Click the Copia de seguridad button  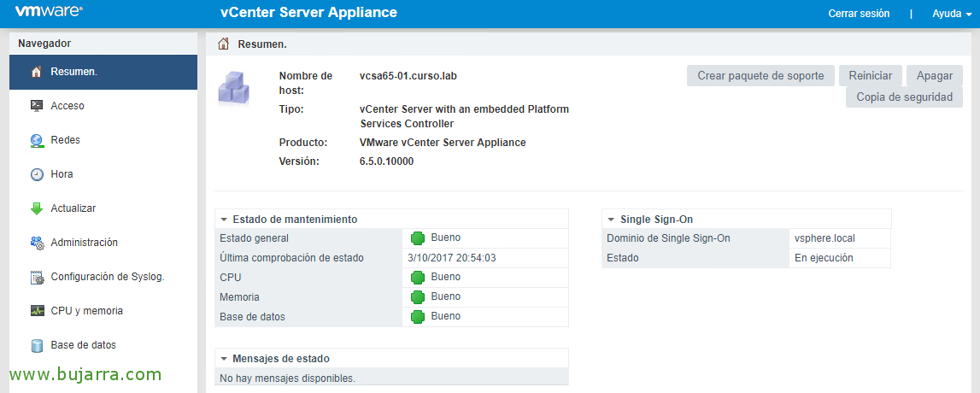[904, 97]
